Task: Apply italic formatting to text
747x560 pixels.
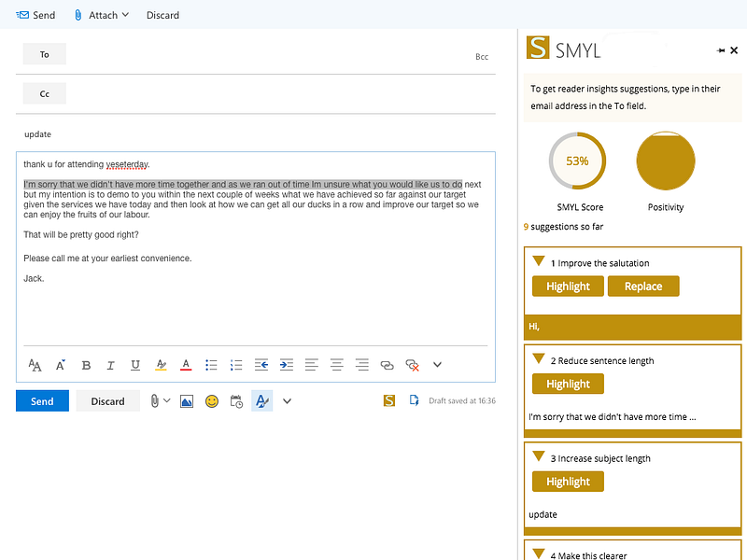Action: click(110, 365)
